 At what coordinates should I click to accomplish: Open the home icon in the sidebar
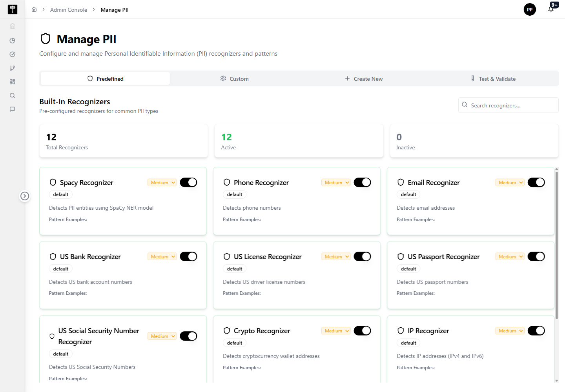tap(13, 26)
